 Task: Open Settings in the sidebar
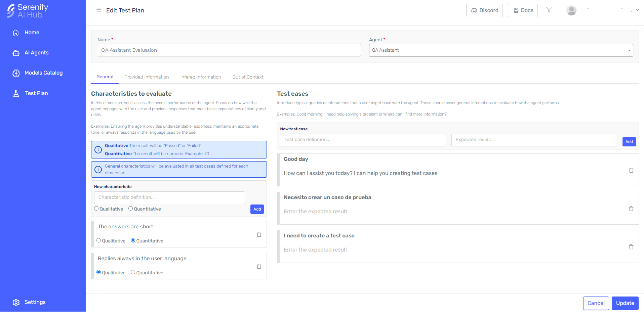(29, 302)
